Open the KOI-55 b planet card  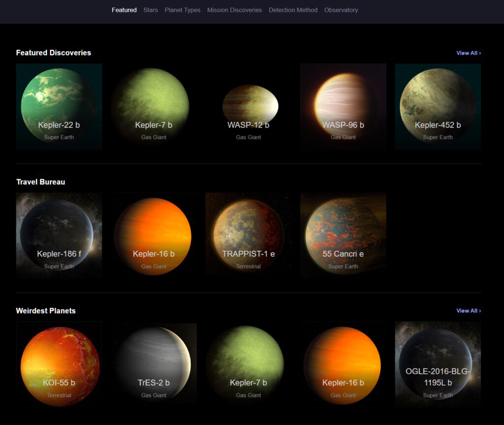coord(59,364)
